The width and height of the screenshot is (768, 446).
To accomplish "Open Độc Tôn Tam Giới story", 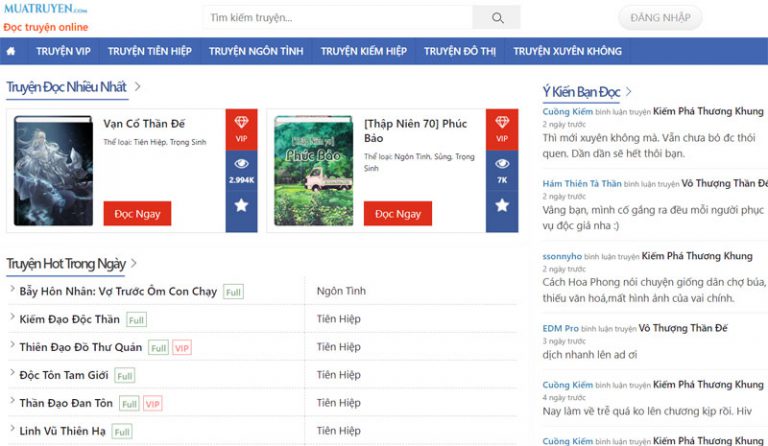I will coord(64,375).
